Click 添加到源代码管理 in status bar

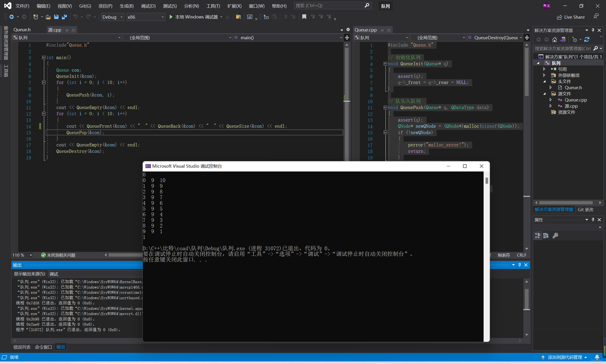click(x=565, y=357)
